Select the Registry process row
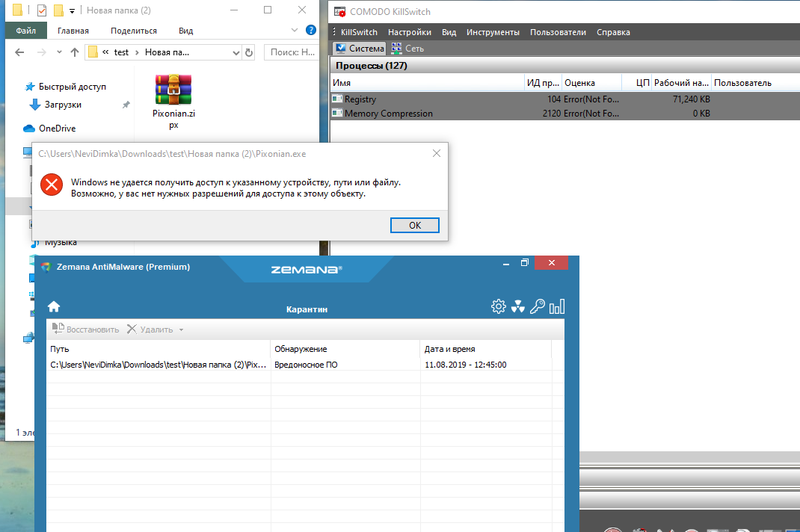 pos(564,99)
